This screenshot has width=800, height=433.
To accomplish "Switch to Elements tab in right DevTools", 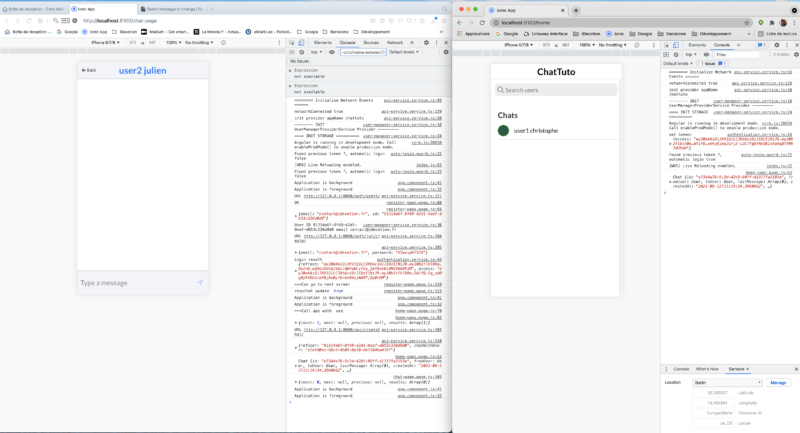I will 697,45.
